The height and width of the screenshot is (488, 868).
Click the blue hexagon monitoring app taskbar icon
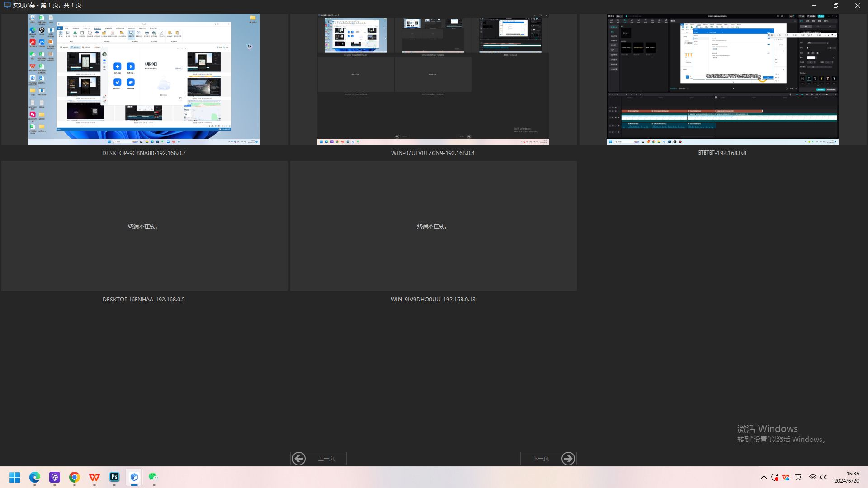134,477
